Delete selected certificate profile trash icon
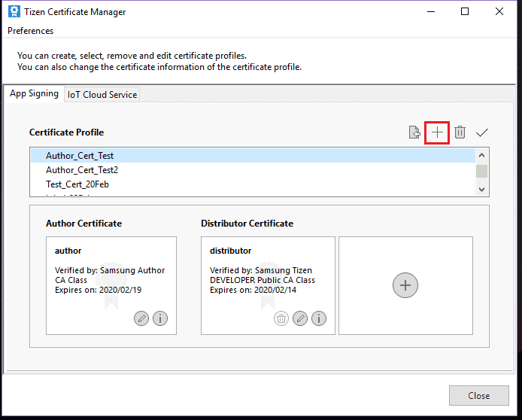 pyautogui.click(x=460, y=132)
